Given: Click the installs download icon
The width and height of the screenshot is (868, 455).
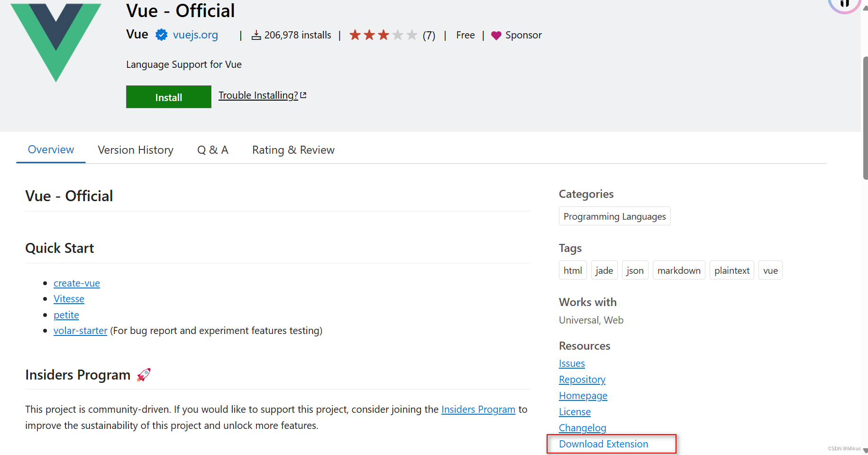Looking at the screenshot, I should coord(256,35).
